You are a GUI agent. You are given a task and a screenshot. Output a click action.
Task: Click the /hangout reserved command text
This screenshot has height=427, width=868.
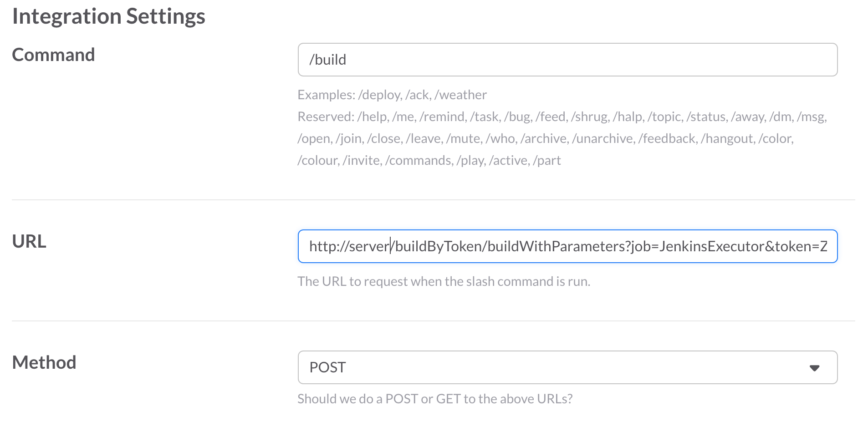coord(727,139)
